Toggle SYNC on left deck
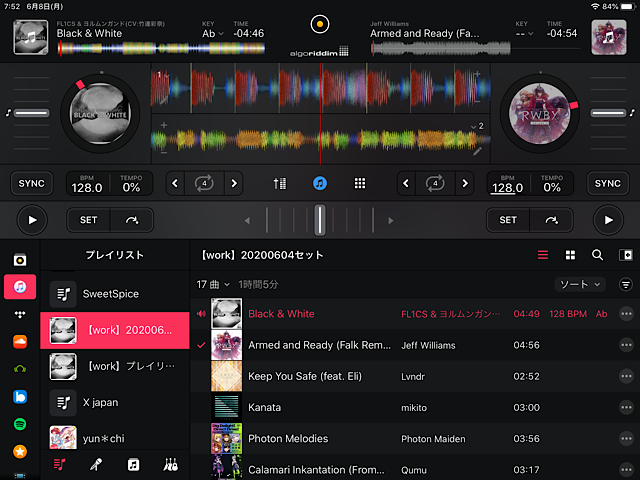Screen dimensions: 640x480 pyautogui.click(x=31, y=183)
